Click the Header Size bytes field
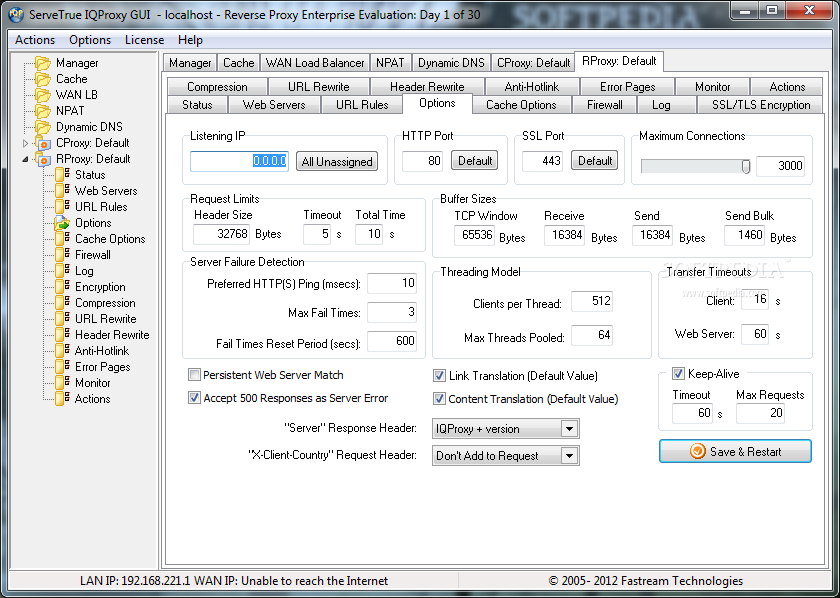 point(222,234)
